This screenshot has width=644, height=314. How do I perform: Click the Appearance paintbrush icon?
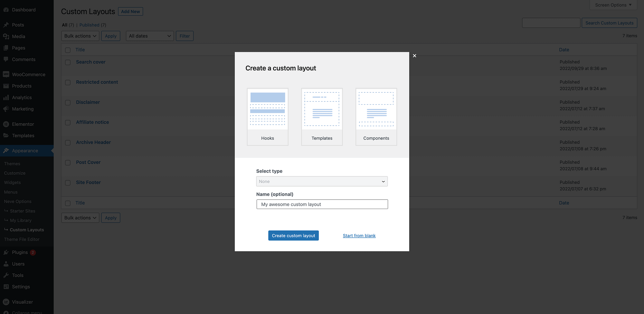click(x=6, y=151)
